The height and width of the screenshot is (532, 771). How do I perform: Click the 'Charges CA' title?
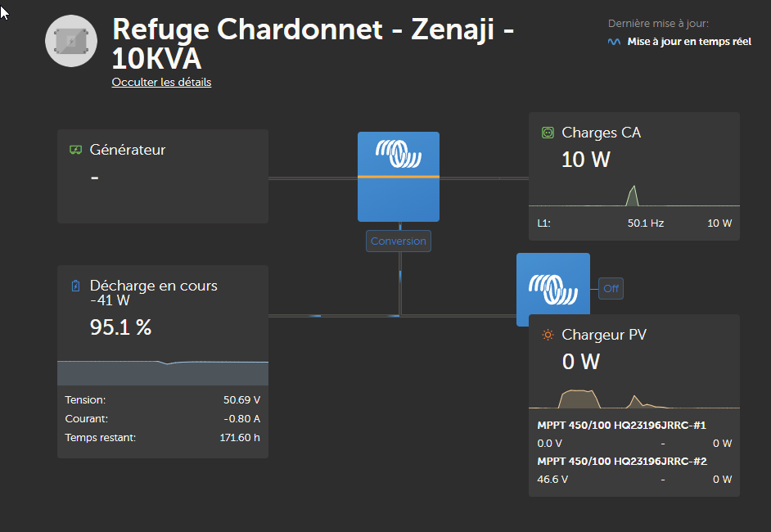[x=602, y=133]
